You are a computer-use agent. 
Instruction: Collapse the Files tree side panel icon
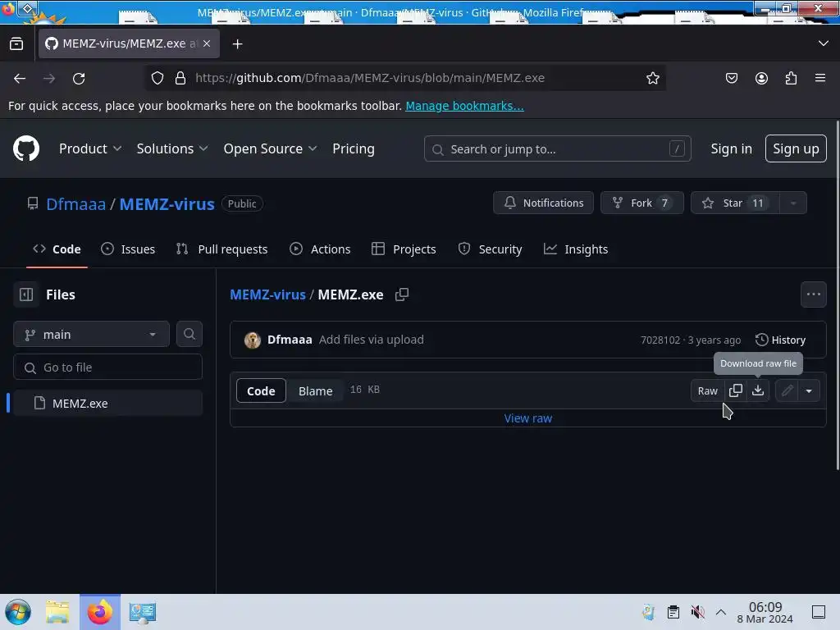(x=26, y=294)
